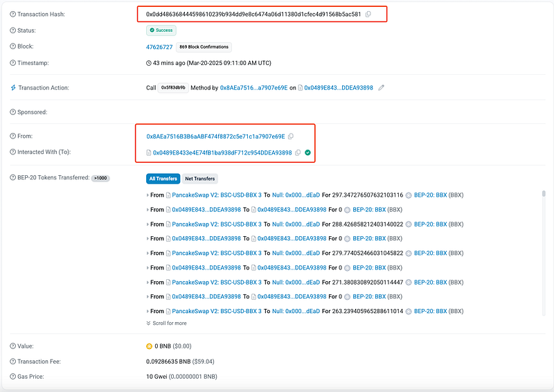Expand the transfer row for 279.774052466031045822 BBX
This screenshot has height=392, width=554.
tap(148, 253)
